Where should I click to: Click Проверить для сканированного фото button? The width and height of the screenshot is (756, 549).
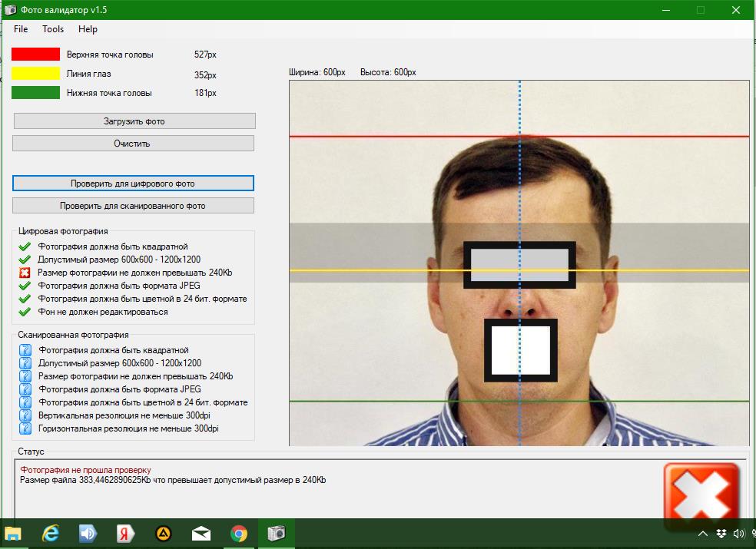pyautogui.click(x=133, y=205)
